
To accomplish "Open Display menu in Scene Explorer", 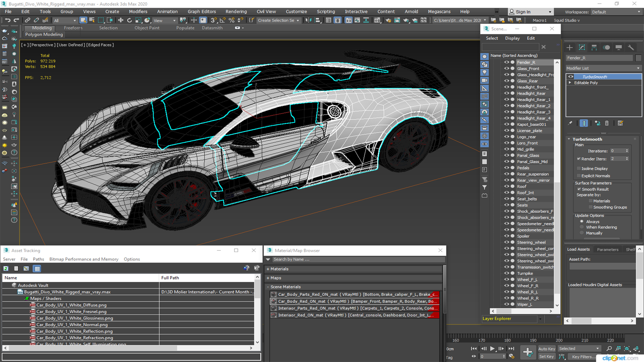I will (512, 38).
